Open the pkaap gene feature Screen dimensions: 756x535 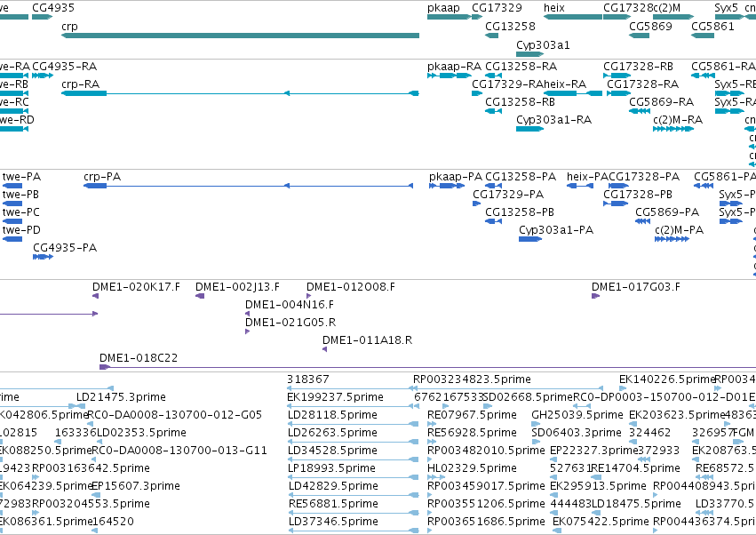(450, 17)
